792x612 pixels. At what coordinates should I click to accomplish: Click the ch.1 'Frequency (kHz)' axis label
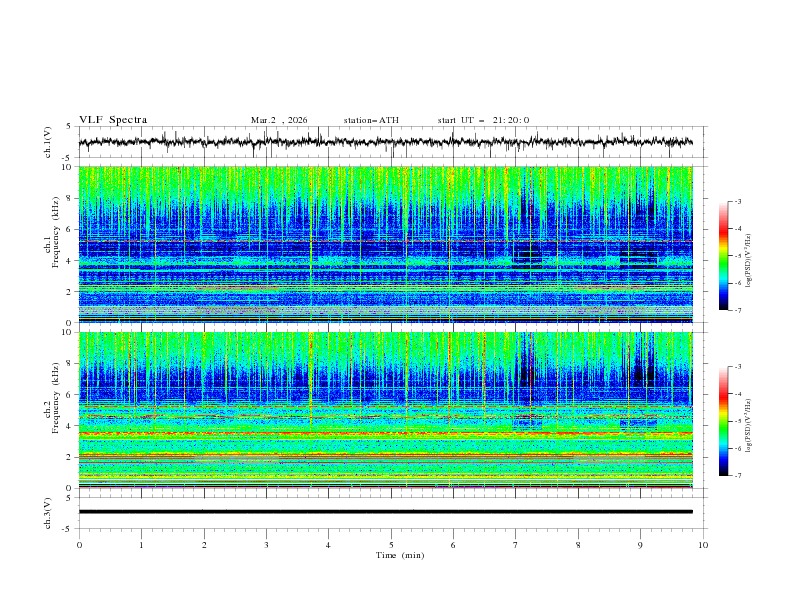(x=56, y=233)
